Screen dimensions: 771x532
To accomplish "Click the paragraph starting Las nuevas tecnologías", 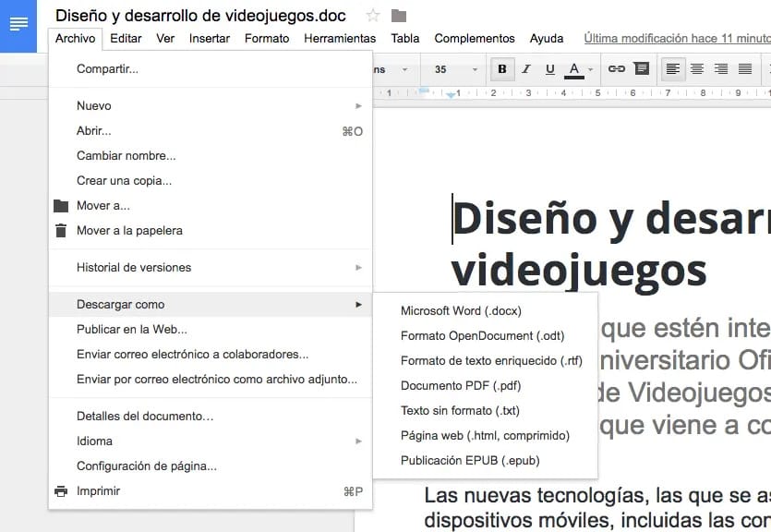I will (597, 508).
